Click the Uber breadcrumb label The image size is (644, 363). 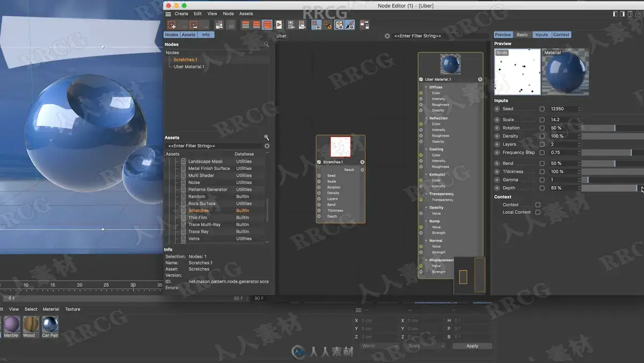(281, 36)
